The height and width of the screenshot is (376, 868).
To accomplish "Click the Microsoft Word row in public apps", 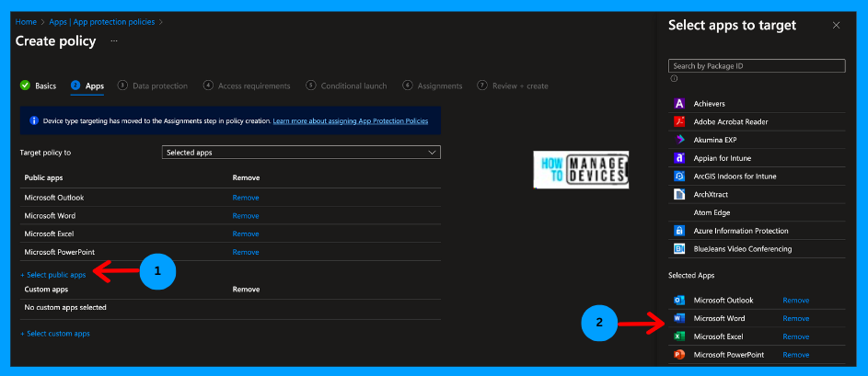I will point(230,216).
